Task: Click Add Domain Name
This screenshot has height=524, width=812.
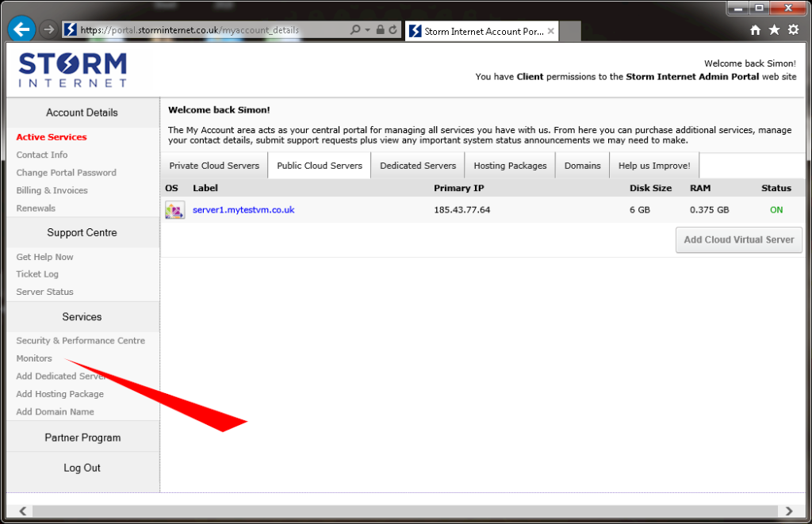Action: tap(55, 411)
